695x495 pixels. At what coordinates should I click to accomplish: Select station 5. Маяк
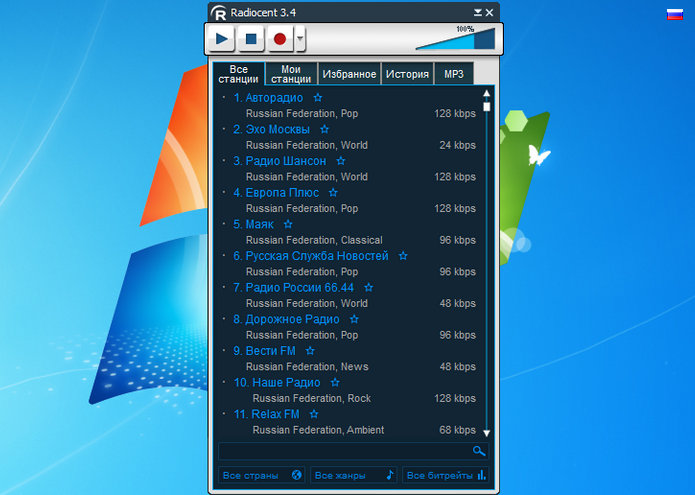tap(254, 224)
